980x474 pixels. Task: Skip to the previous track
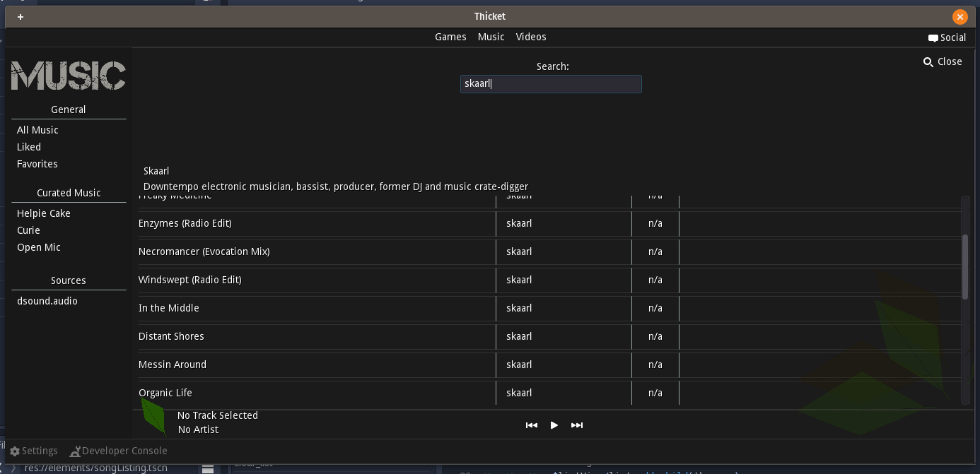(532, 425)
